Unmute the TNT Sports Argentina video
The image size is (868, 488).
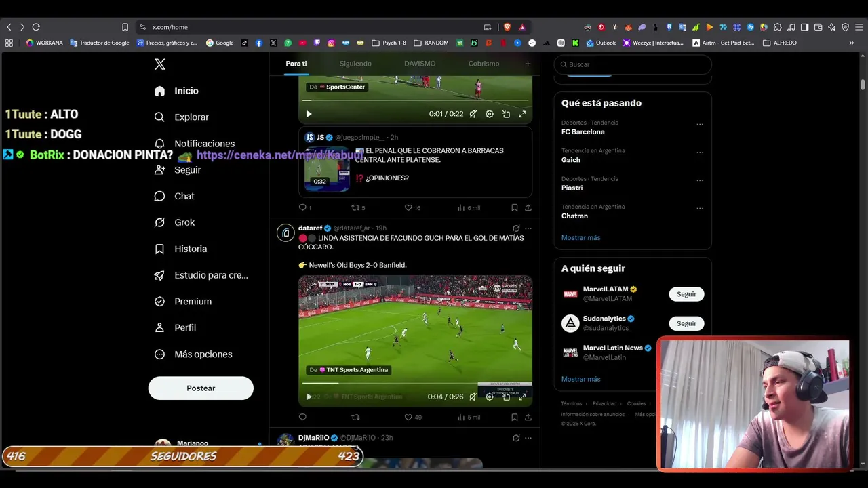pyautogui.click(x=473, y=397)
